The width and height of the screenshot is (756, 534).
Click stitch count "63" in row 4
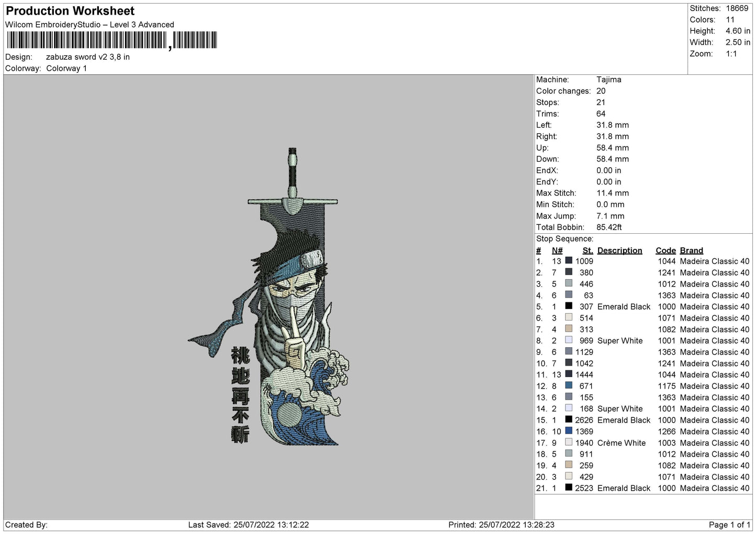click(x=589, y=296)
